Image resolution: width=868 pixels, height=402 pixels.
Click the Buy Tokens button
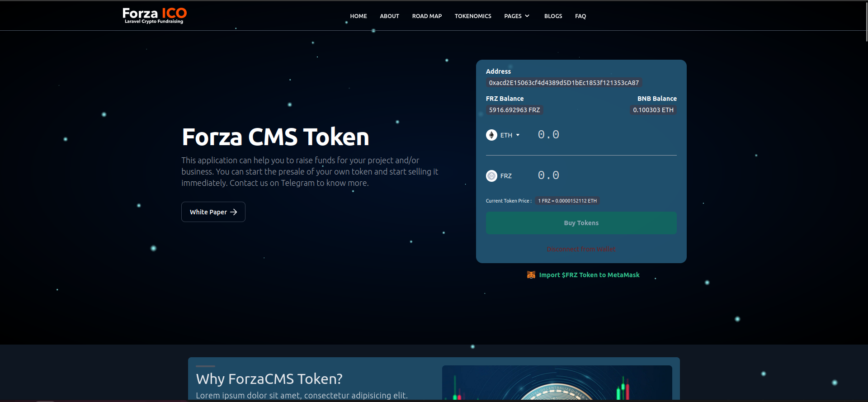tap(581, 223)
